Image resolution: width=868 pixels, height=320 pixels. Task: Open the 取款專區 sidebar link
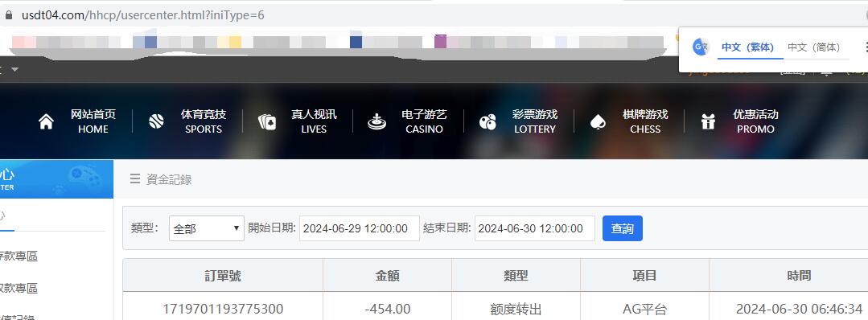(19, 288)
